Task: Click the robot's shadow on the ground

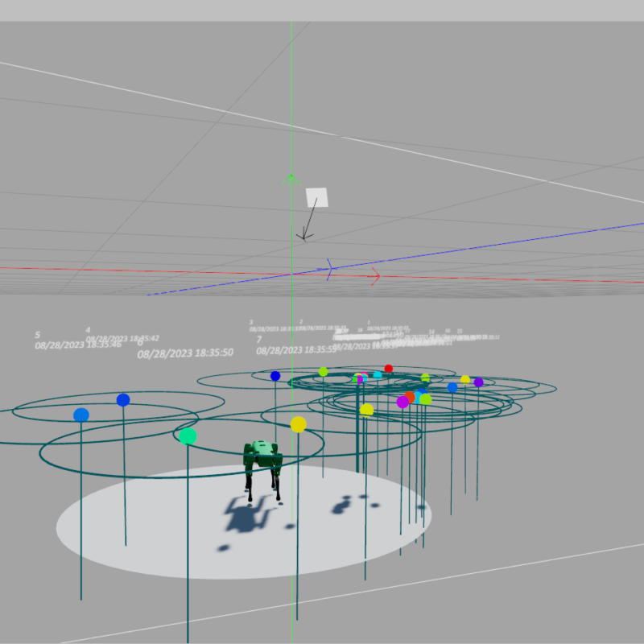Action: click(244, 516)
